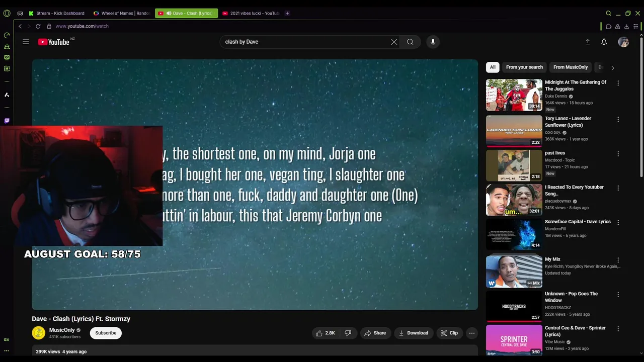The image size is (644, 362).
Task: Open the extensions cube icon
Action: pos(608,26)
